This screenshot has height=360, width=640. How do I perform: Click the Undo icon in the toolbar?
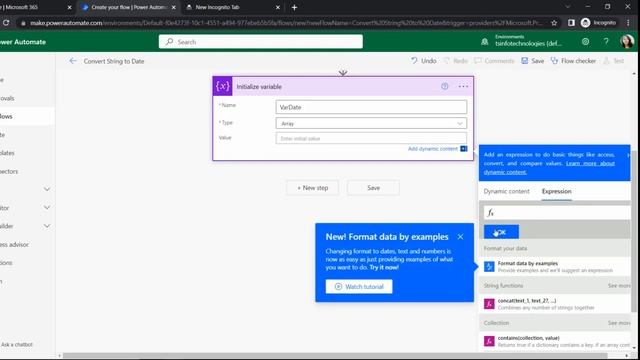[414, 60]
